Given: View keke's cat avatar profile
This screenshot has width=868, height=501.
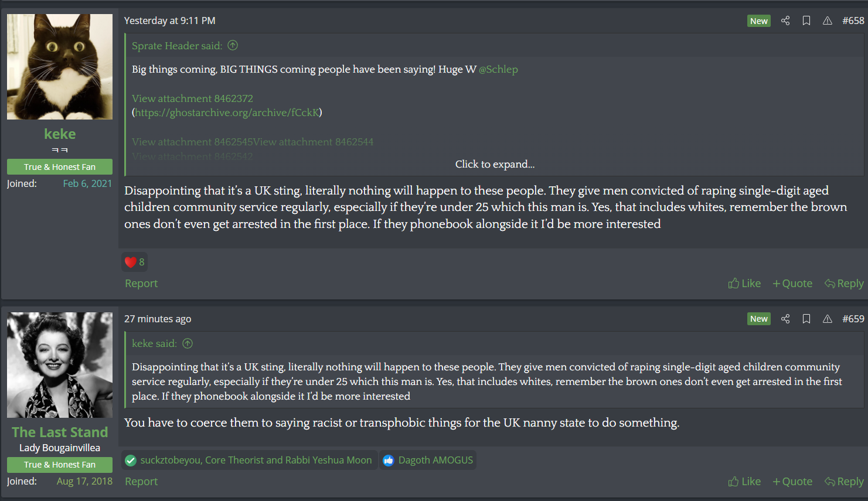Looking at the screenshot, I should (x=60, y=67).
